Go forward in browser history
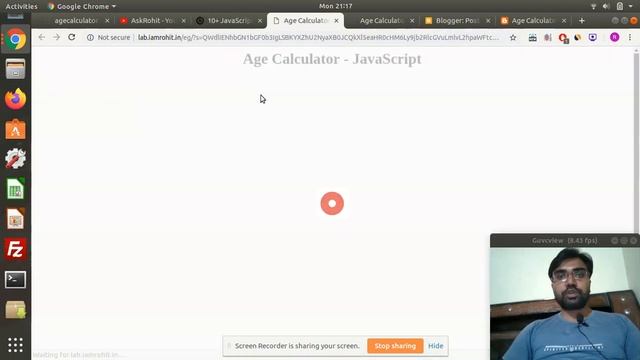The image size is (640, 360). point(56,37)
